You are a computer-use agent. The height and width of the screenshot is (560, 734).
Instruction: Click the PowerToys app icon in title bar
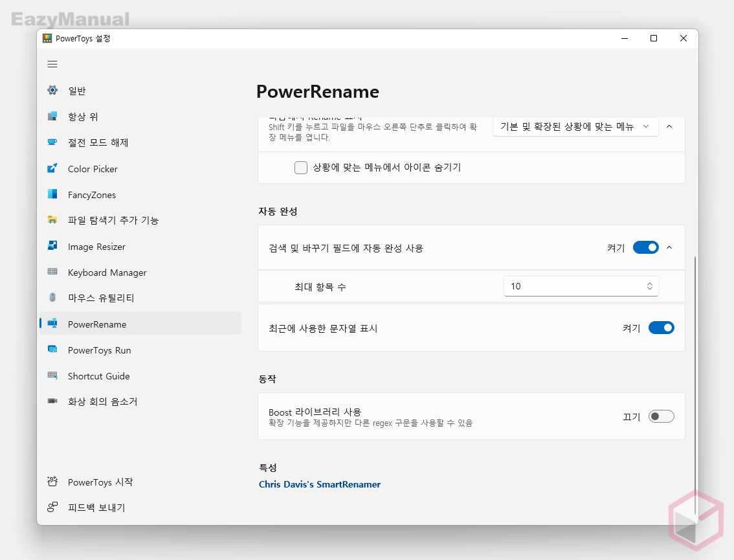tap(47, 38)
